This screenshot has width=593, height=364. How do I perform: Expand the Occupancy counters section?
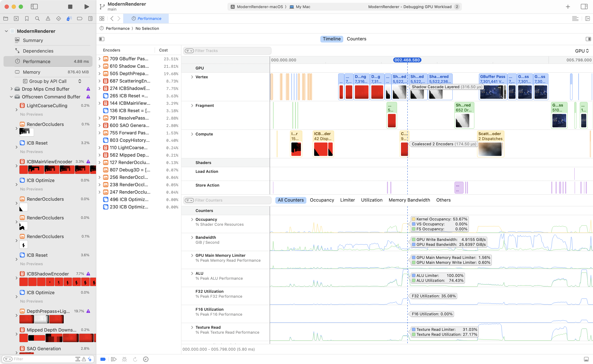[192, 219]
